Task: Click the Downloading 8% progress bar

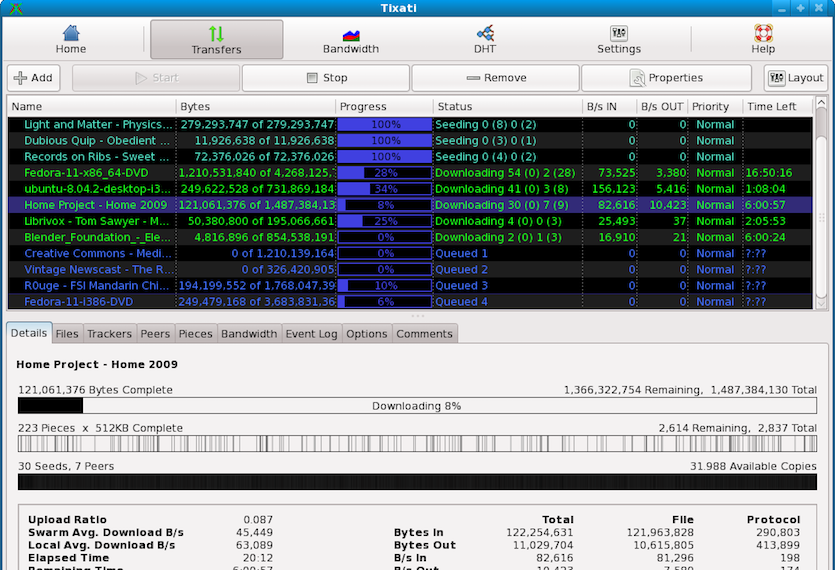Action: click(x=416, y=406)
